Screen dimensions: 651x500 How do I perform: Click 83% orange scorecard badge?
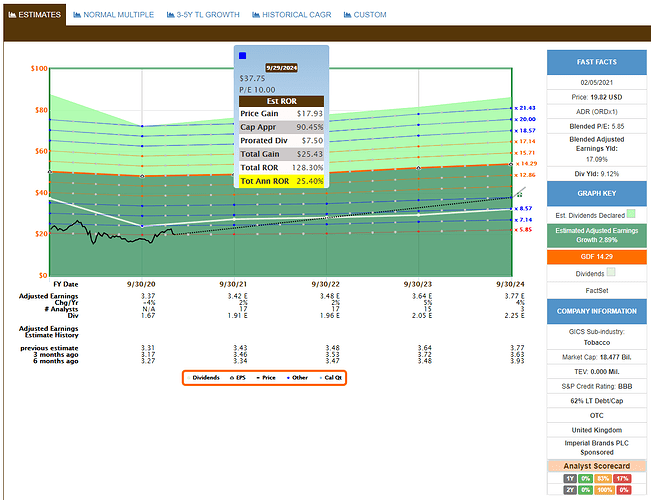tap(603, 478)
